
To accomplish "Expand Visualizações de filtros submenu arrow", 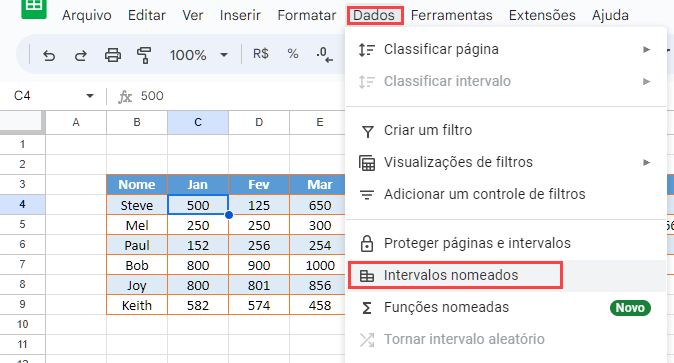I will [646, 163].
